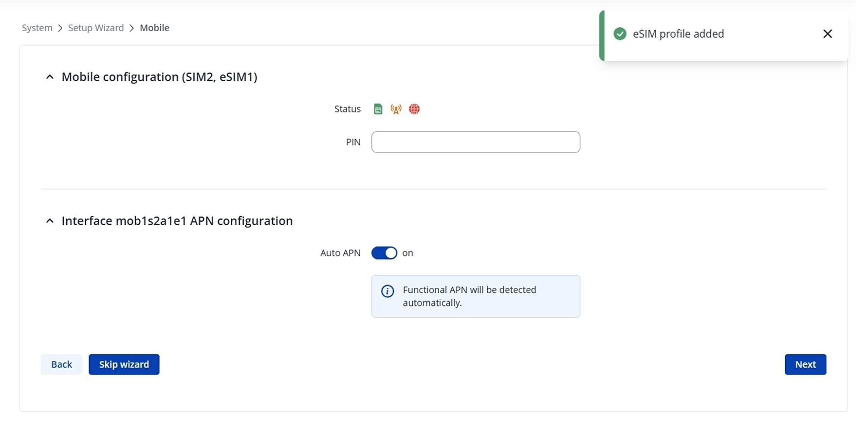Click the Interface mob1s2a1e1 APN configuration heading

177,221
